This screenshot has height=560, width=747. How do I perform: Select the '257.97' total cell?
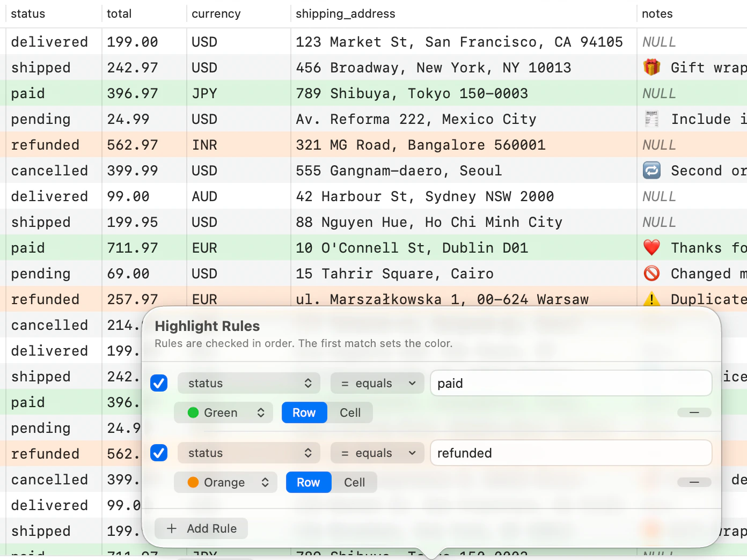coord(144,299)
